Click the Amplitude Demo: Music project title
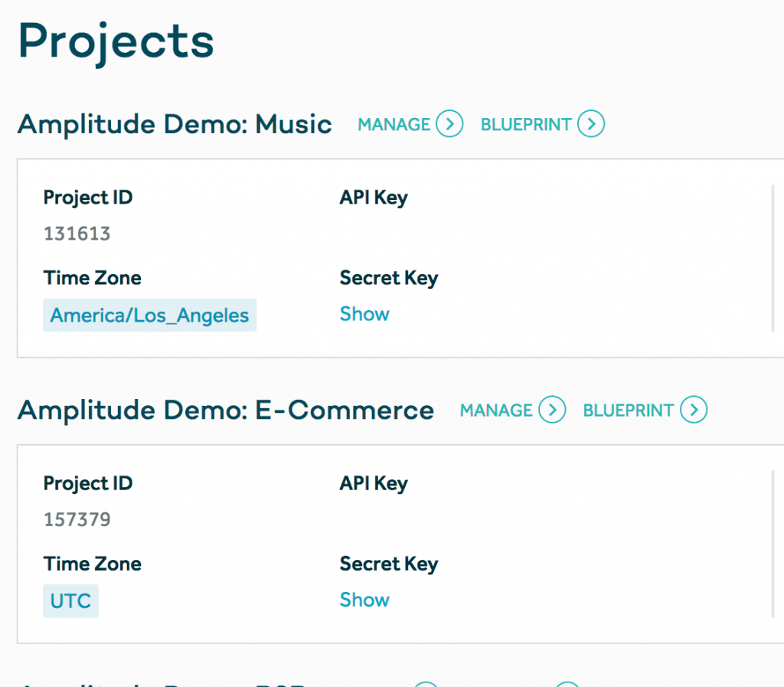 point(175,124)
